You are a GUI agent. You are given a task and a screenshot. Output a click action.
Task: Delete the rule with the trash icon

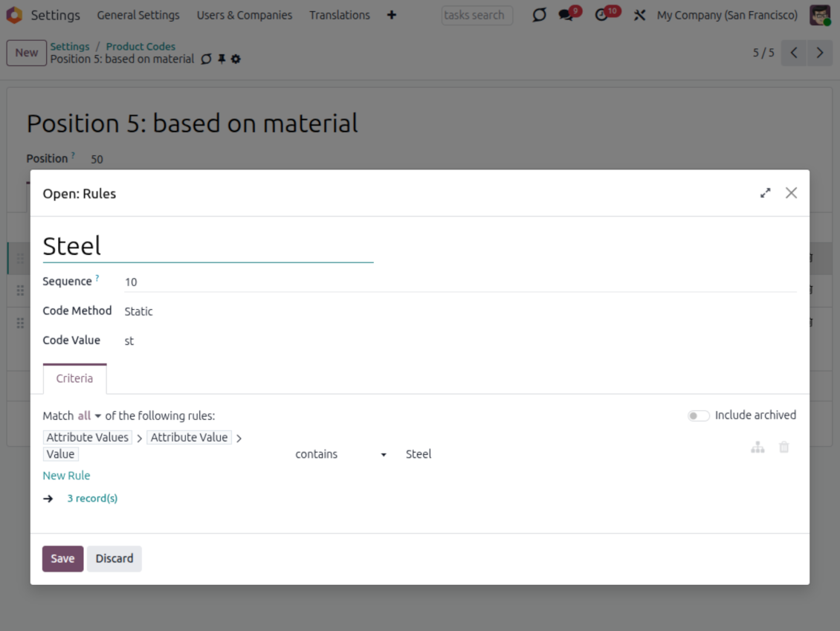(784, 447)
